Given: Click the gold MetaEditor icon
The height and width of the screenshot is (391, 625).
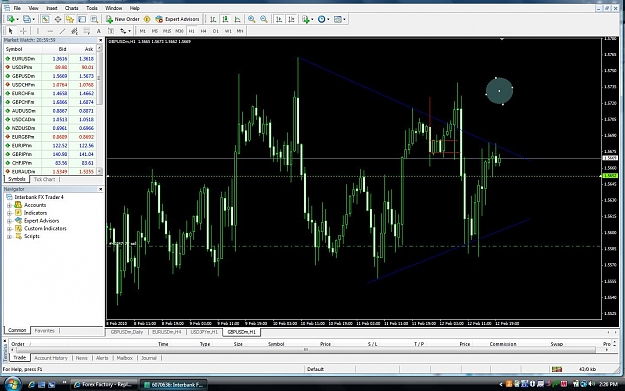Looking at the screenshot, I should (x=147, y=19).
